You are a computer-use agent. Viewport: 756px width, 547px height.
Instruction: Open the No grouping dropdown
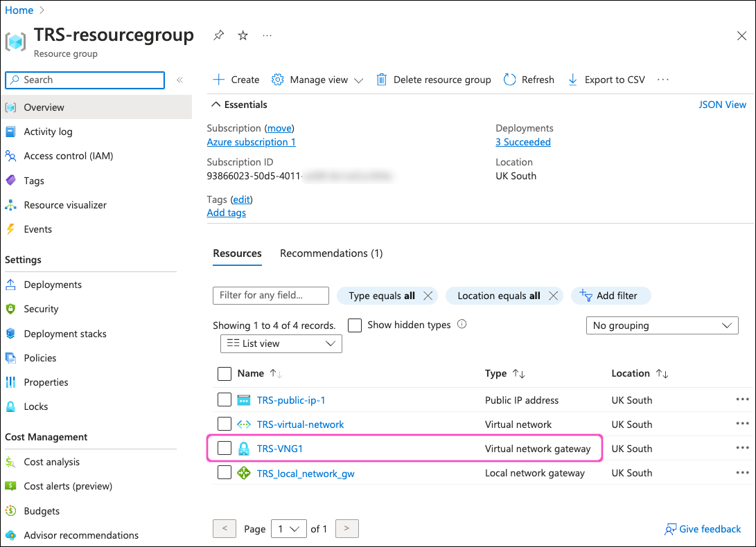(662, 325)
